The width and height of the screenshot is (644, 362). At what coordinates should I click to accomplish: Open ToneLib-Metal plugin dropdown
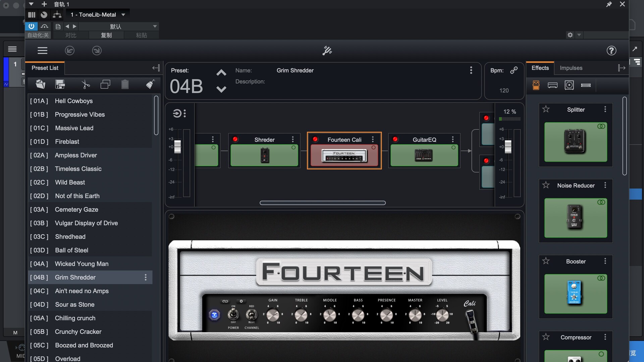point(97,15)
